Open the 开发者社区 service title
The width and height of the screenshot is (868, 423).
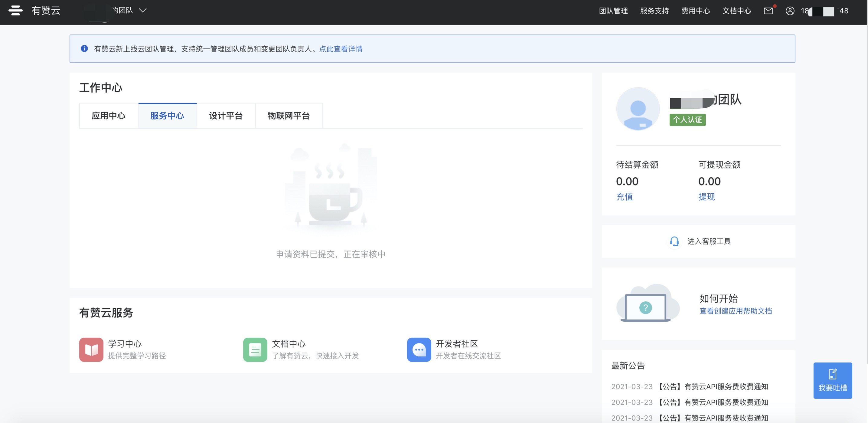[457, 344]
